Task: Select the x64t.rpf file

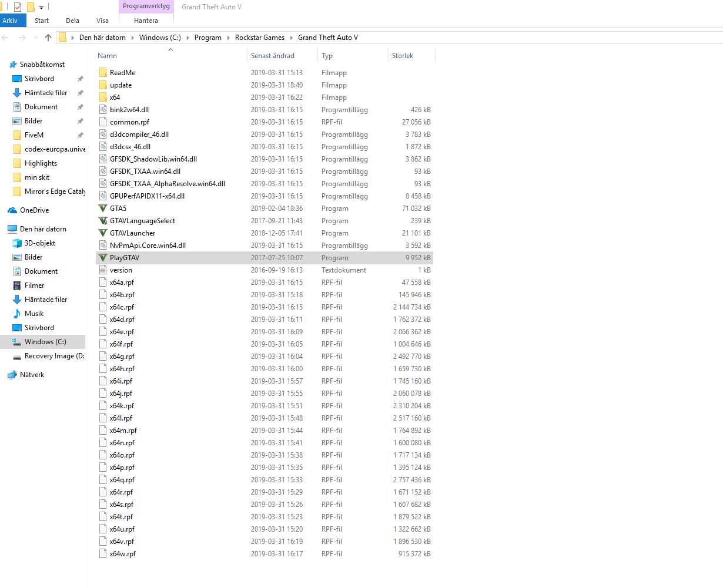Action: 264,517
